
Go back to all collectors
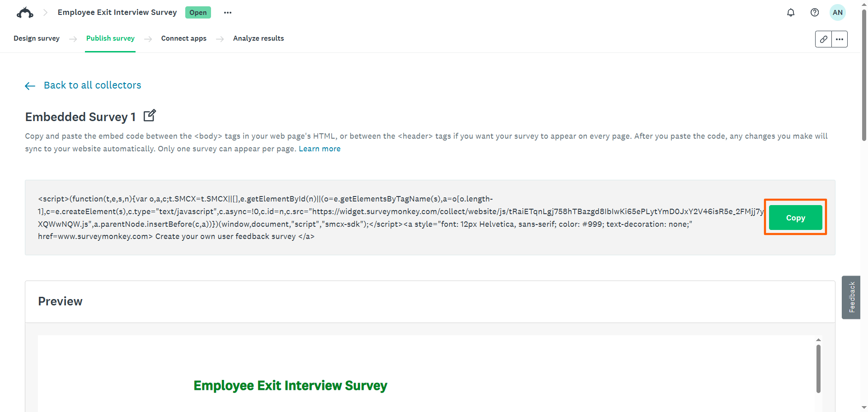tap(92, 85)
